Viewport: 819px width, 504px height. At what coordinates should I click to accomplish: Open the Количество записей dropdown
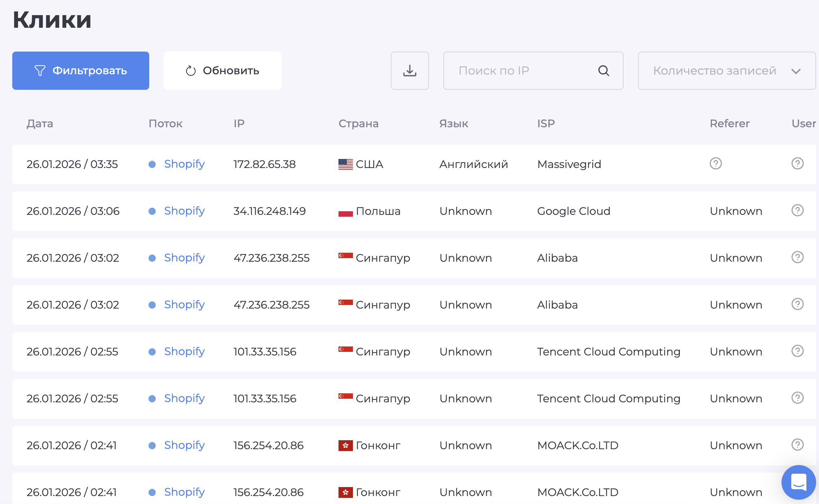[x=714, y=71]
